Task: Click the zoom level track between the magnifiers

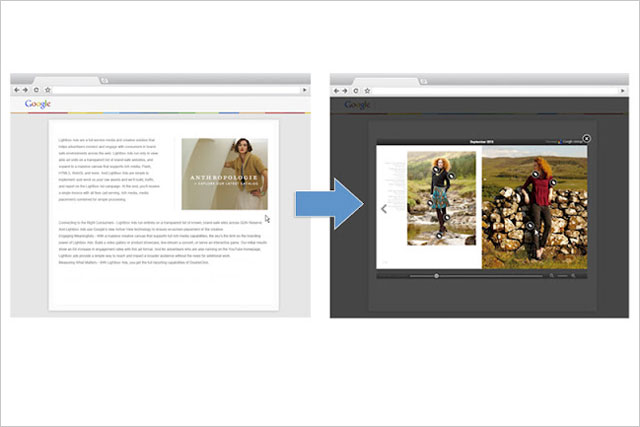Action: click(x=562, y=276)
